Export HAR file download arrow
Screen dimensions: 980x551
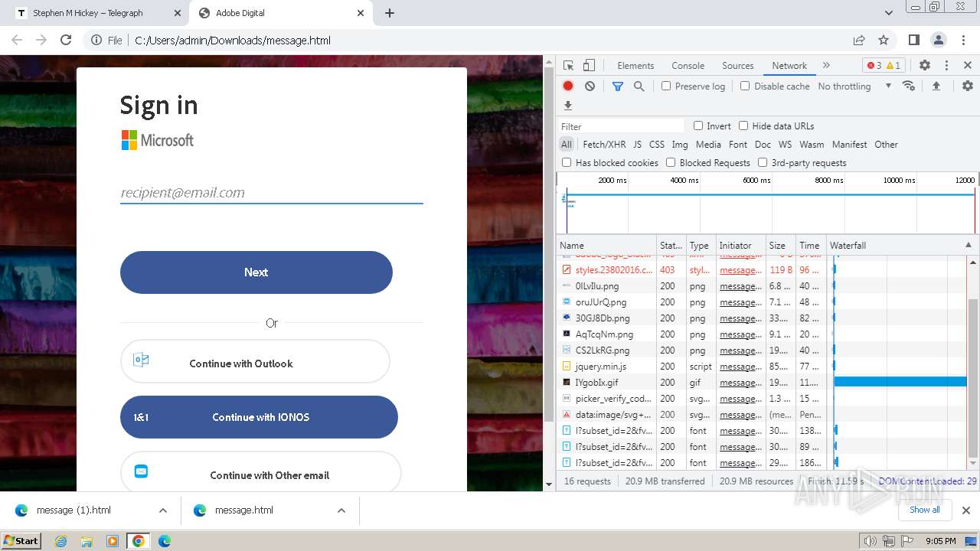point(568,106)
